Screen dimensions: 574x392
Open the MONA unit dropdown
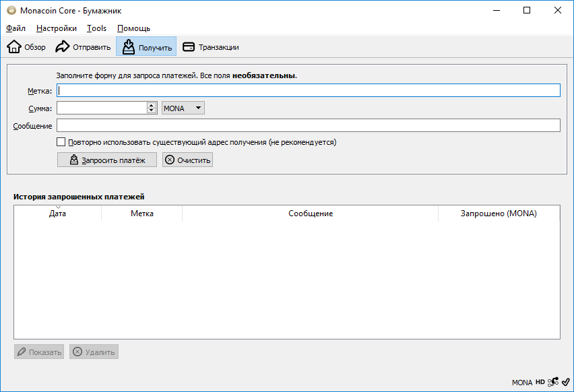(183, 108)
